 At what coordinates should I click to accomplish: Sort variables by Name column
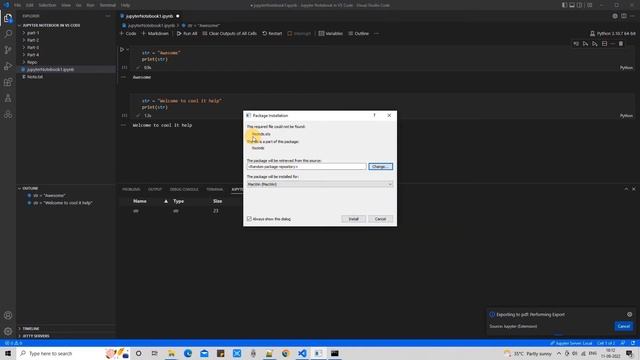140,201
